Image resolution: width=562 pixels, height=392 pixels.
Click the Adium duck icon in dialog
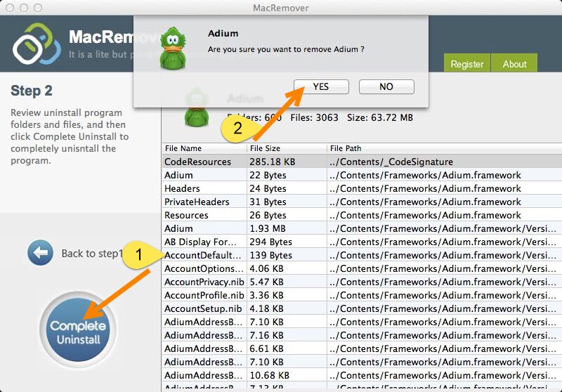click(x=173, y=48)
